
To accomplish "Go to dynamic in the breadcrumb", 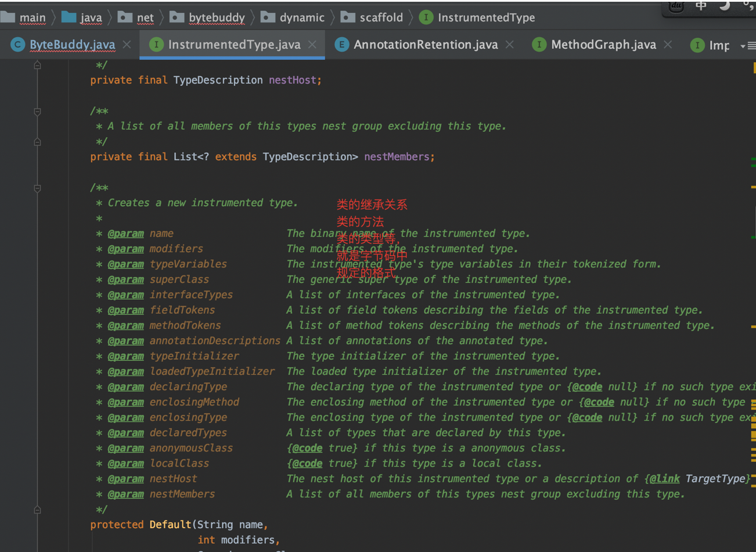I will tap(302, 17).
